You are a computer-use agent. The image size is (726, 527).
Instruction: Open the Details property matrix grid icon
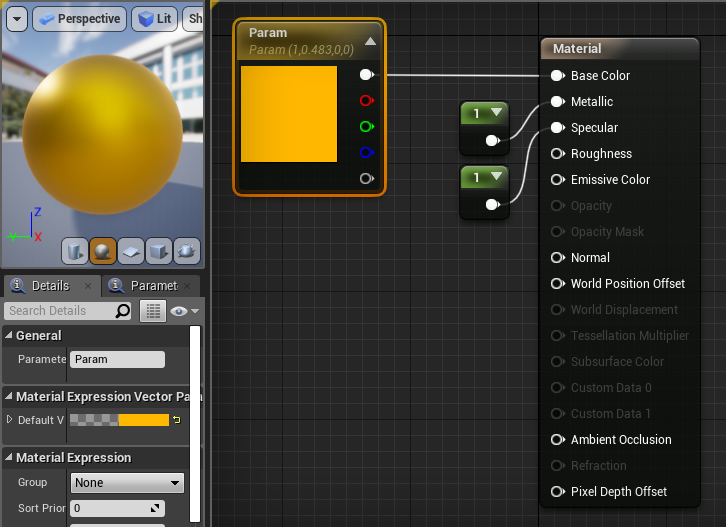coord(152,311)
